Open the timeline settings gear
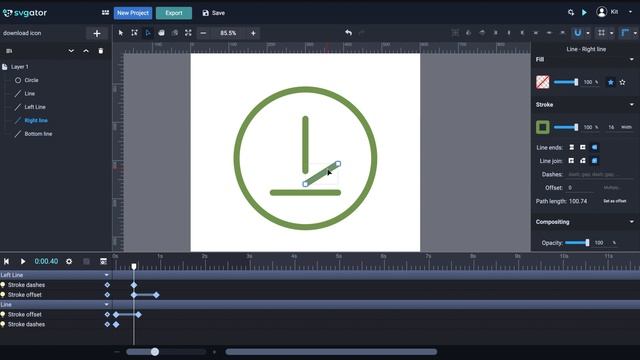The image size is (640, 360). coord(69,261)
